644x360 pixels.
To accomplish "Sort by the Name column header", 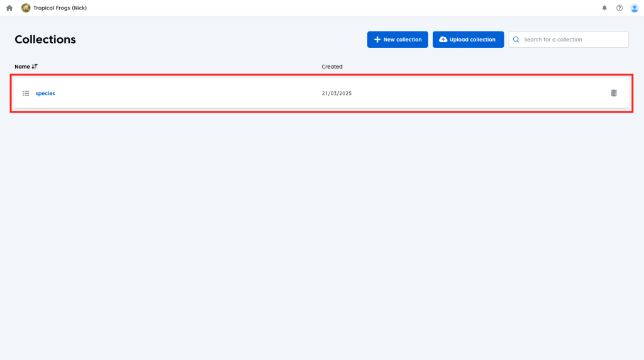I will pos(22,67).
